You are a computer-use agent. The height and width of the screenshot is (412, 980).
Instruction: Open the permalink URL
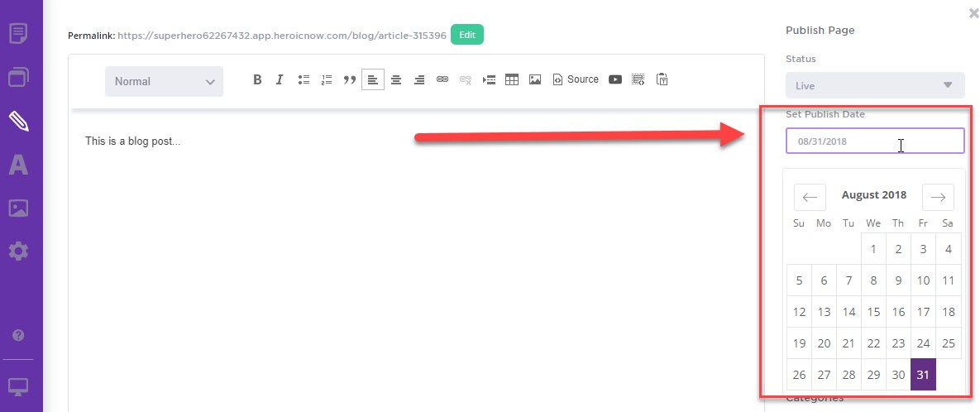click(282, 36)
